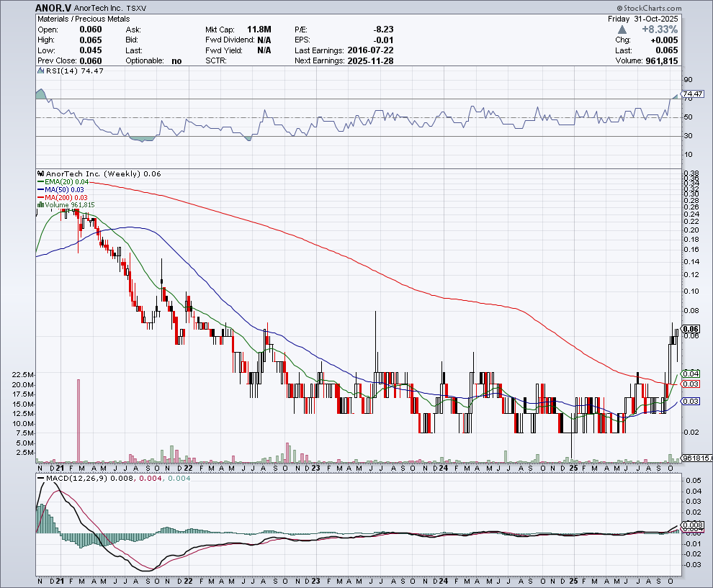Click the green EMA(20) legend line marker
Image resolution: width=713 pixels, height=588 pixels.
click(40, 182)
